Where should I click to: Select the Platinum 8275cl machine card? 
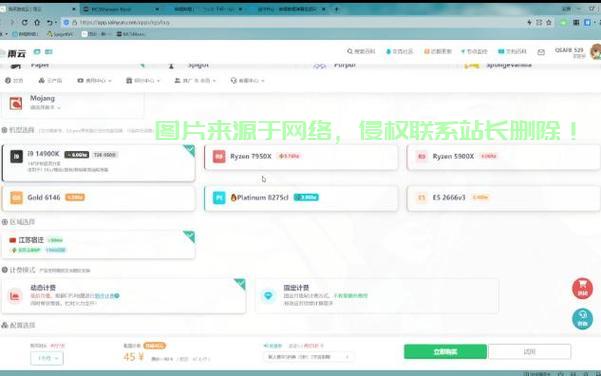coord(301,198)
